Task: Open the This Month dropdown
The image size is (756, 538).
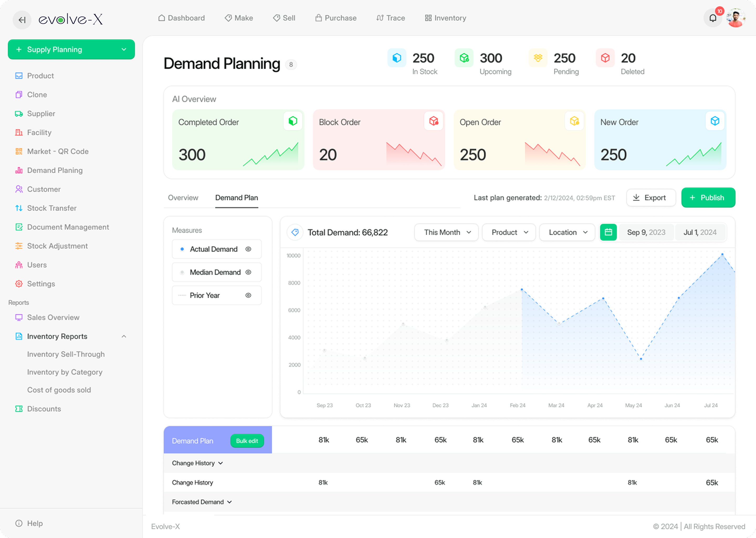Action: click(446, 232)
